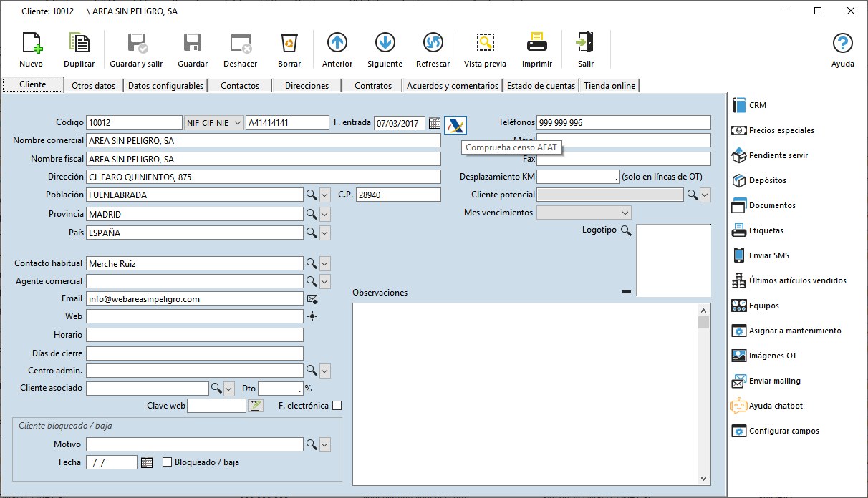The image size is (868, 498).
Task: Open the Equipos side panel option
Action: pos(755,306)
